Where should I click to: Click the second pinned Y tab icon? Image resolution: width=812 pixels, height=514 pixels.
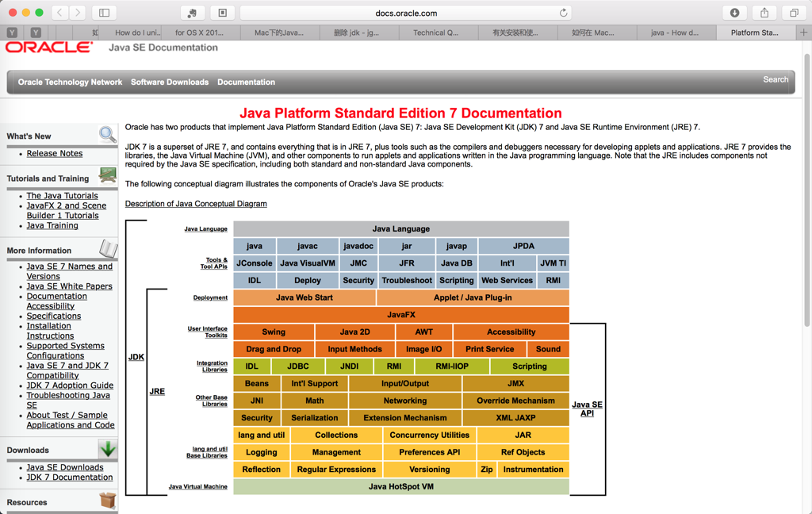(36, 33)
